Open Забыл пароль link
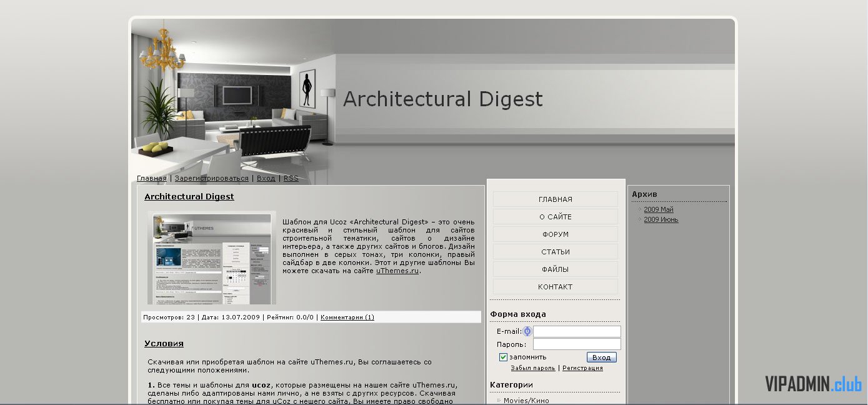868x405 pixels. point(533,368)
